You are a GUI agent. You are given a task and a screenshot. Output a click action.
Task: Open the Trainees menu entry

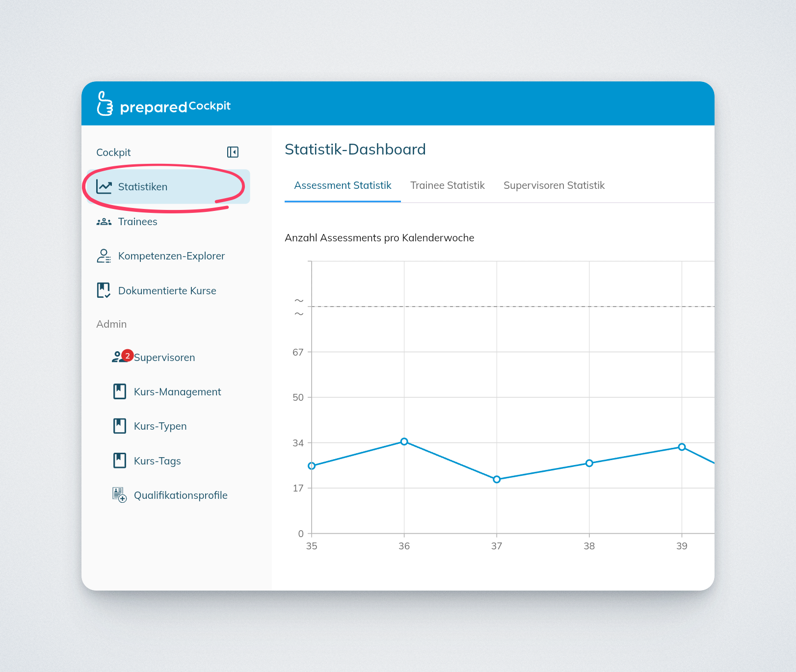coord(137,222)
